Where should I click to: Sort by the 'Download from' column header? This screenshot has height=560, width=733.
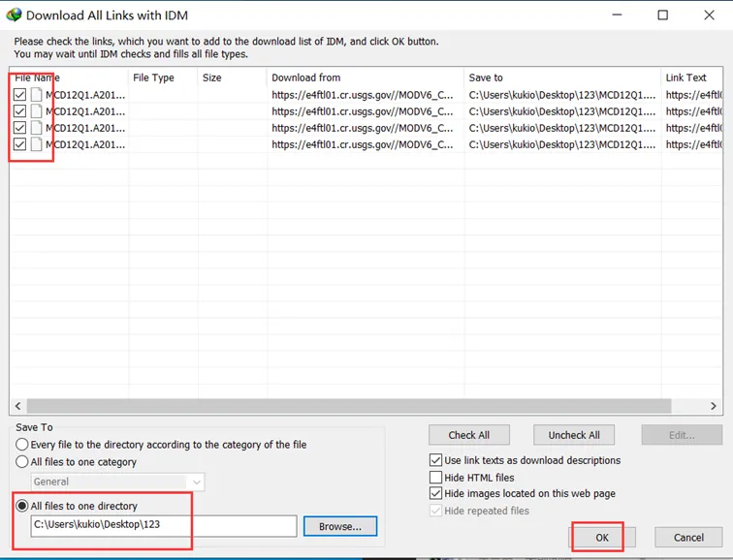point(366,78)
